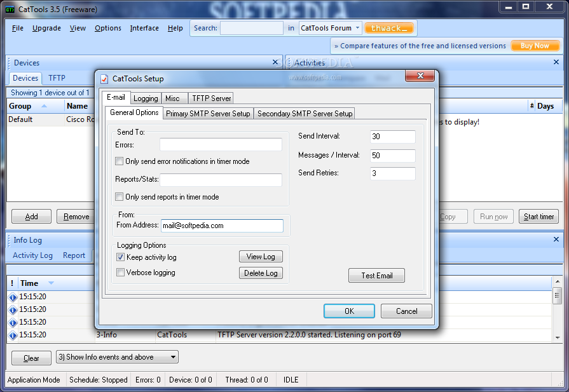Open the File menu

[x=17, y=28]
